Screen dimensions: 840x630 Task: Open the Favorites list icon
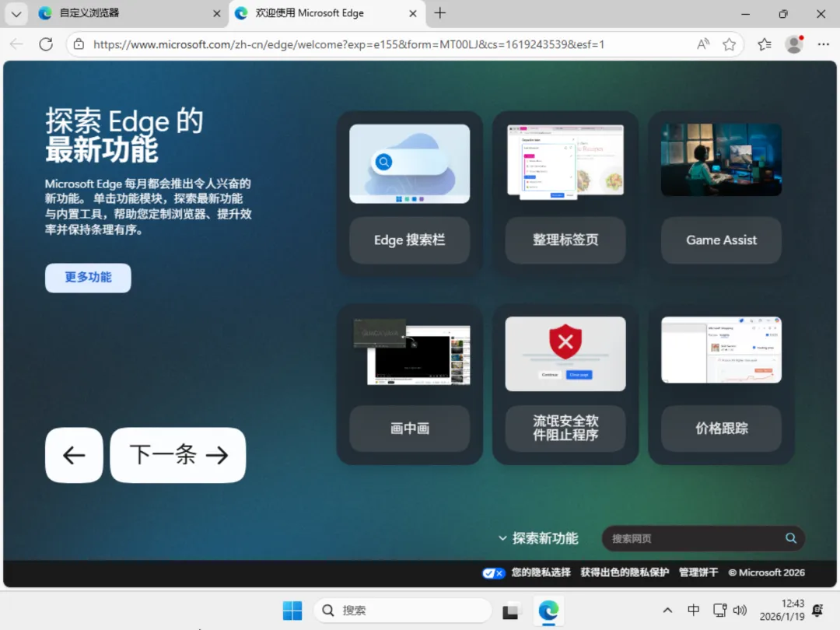point(765,44)
